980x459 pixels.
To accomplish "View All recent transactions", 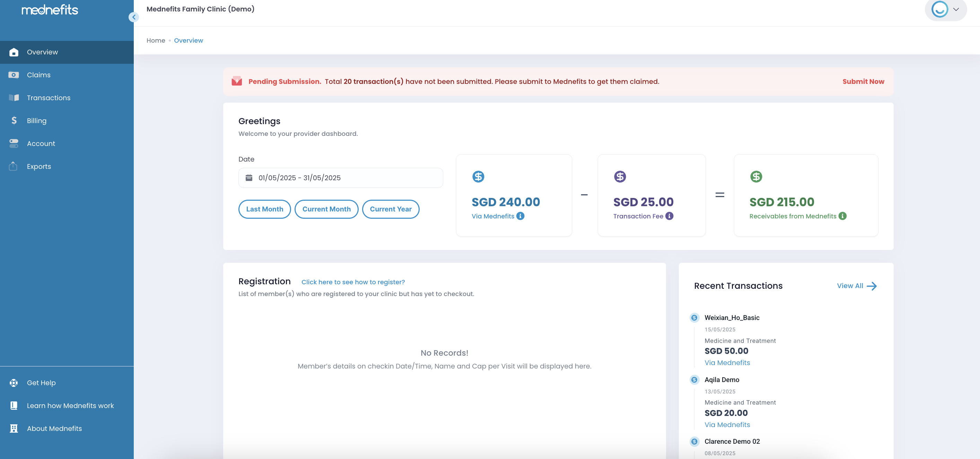I will click(857, 286).
